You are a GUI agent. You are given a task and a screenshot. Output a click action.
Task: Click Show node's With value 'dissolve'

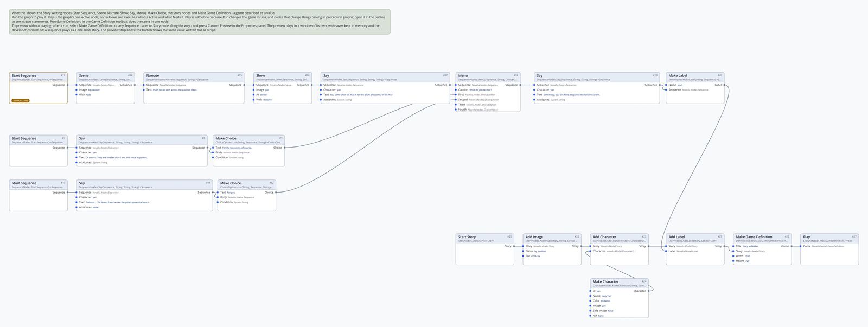tap(267, 100)
